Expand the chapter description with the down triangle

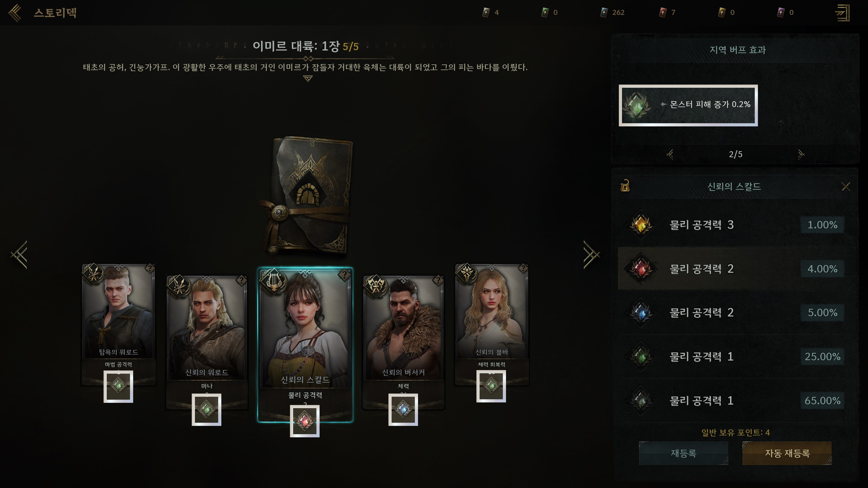pos(308,78)
